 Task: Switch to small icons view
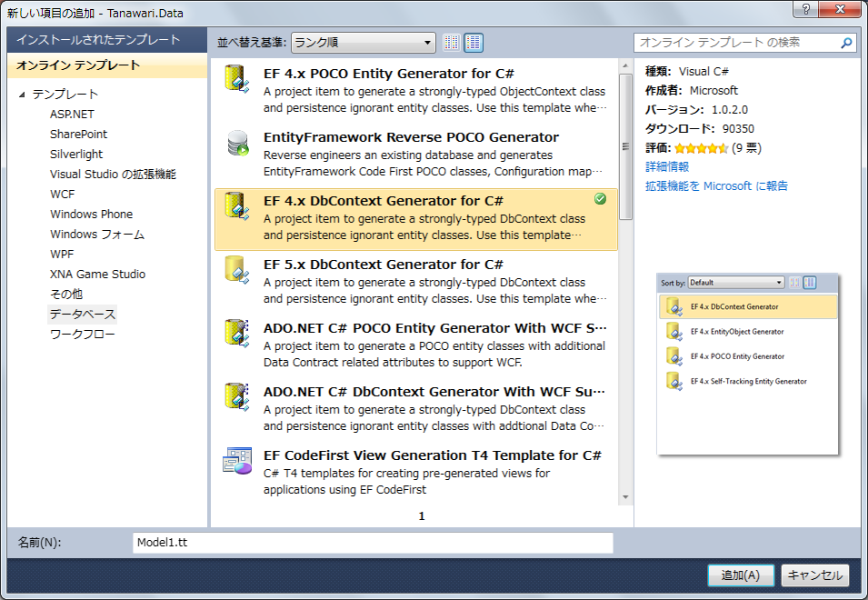[x=451, y=42]
